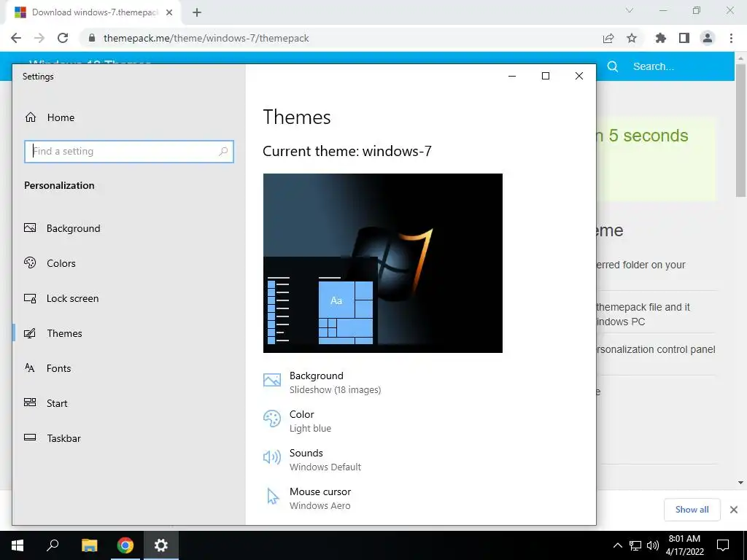Open theme Color Light blue option

pos(298,421)
